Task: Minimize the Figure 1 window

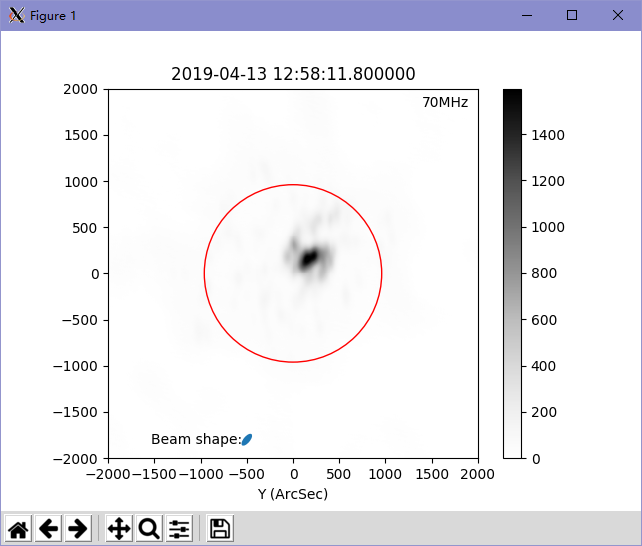Action: point(527,16)
